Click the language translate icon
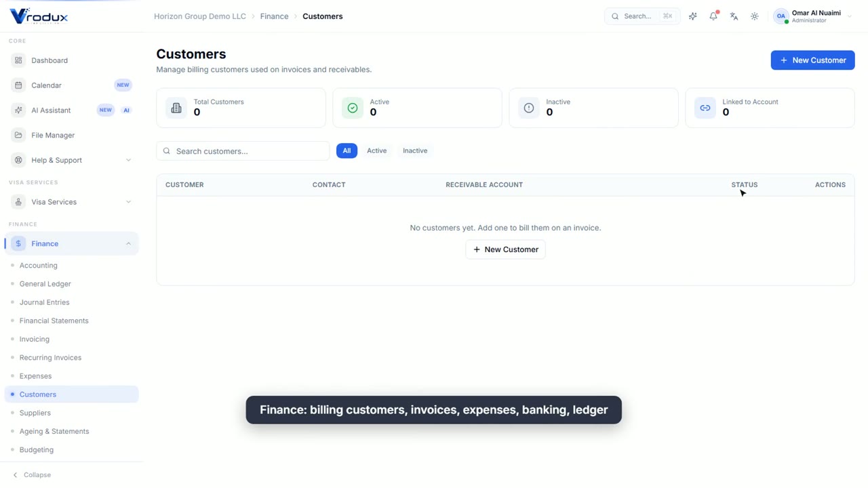This screenshot has height=488, width=868. [x=734, y=16]
